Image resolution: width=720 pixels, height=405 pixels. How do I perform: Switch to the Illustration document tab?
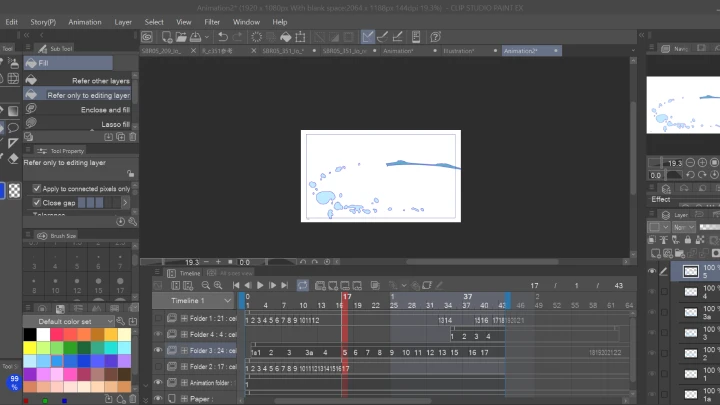(459, 51)
